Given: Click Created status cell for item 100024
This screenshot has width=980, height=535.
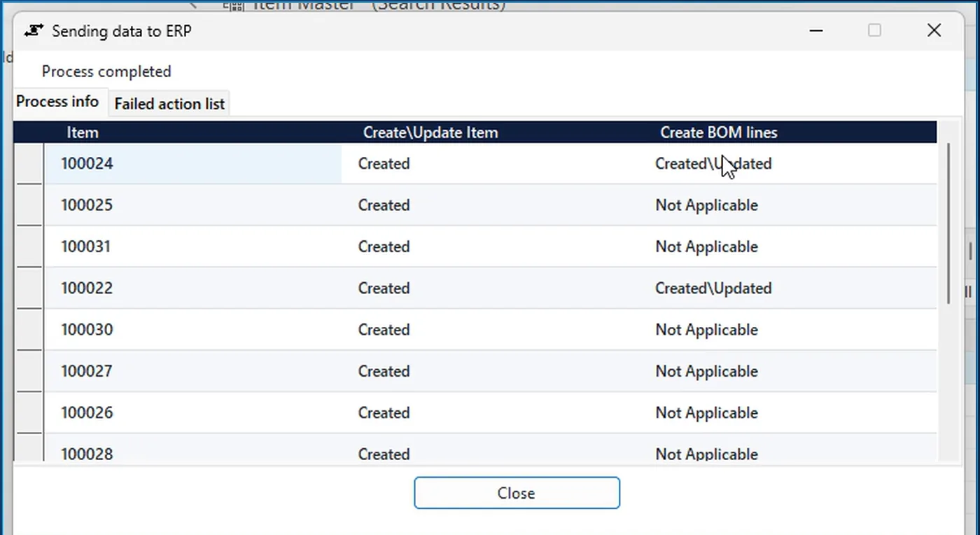Looking at the screenshot, I should (x=490, y=164).
